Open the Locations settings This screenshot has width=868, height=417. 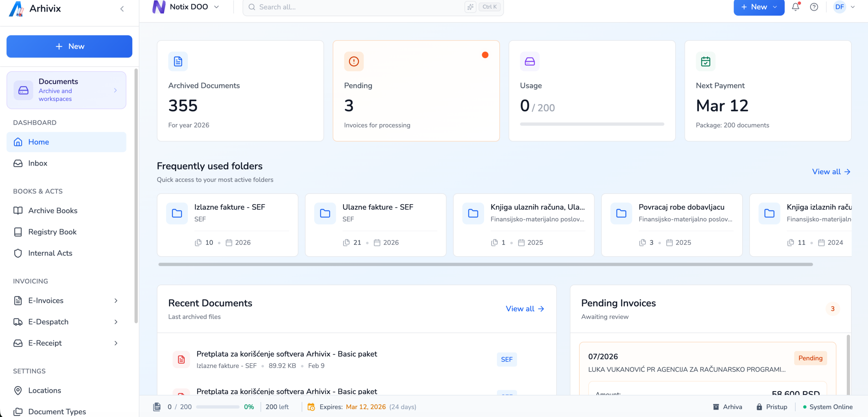coord(44,390)
